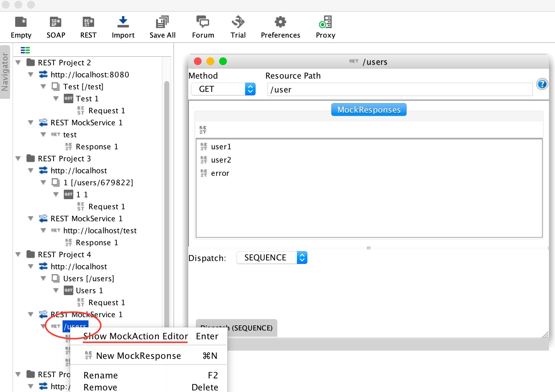This screenshot has height=392, width=555.
Task: Click REST MockService 1 icon under Project 3
Action: pos(43,218)
